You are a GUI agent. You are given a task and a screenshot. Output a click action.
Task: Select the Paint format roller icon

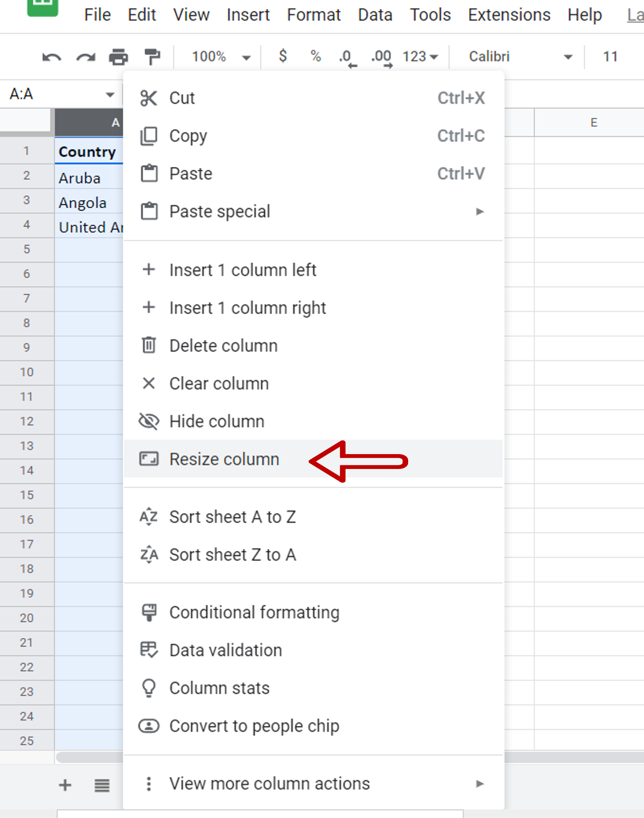152,57
